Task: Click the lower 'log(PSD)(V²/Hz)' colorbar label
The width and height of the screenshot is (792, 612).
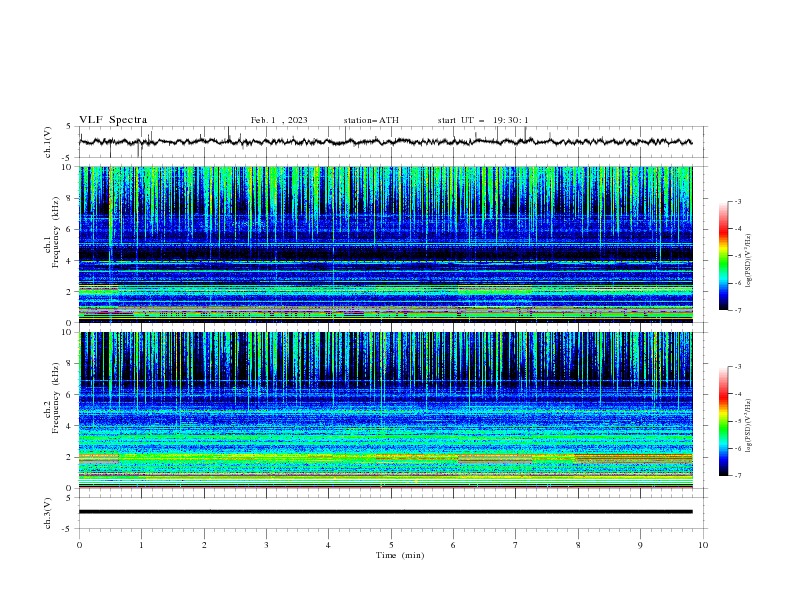Action: 749,426
